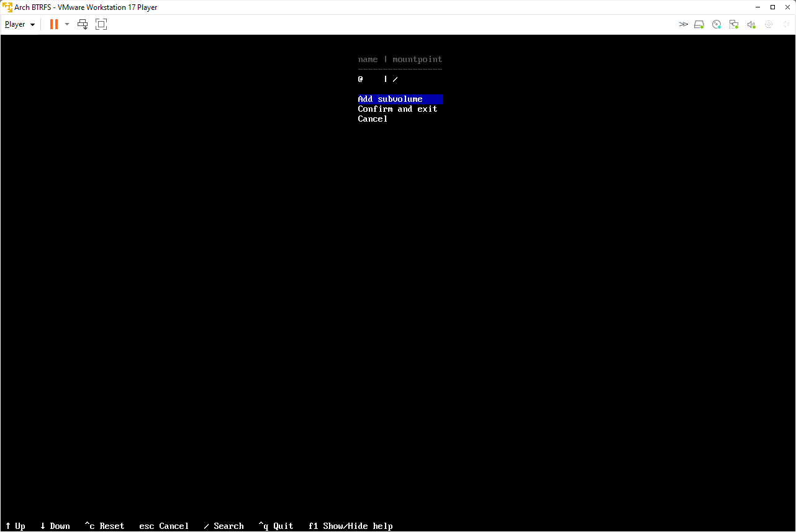Select the 'Cancel' entry under Confirm and exit
Viewport: 796px width, 532px height.
pos(373,119)
